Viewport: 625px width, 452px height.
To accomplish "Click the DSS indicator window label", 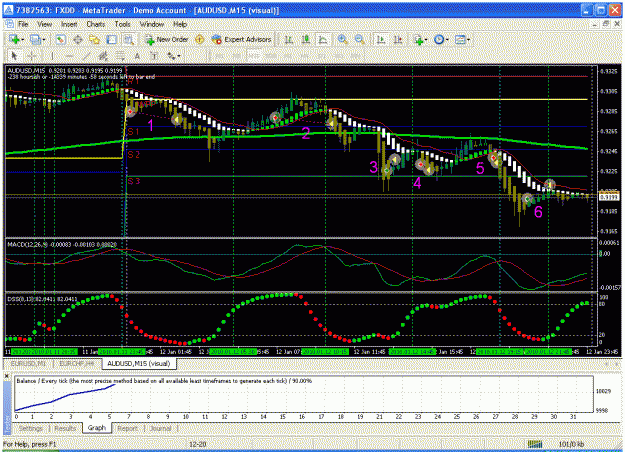I will pos(42,299).
